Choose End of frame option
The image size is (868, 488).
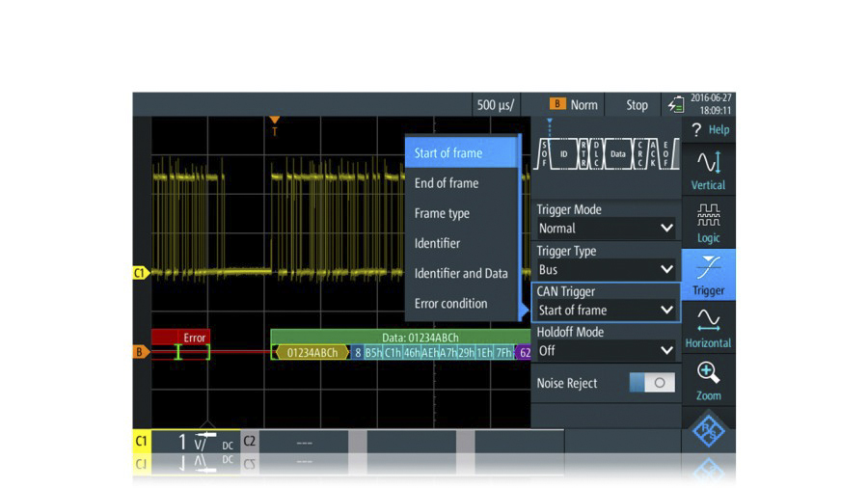click(461, 183)
